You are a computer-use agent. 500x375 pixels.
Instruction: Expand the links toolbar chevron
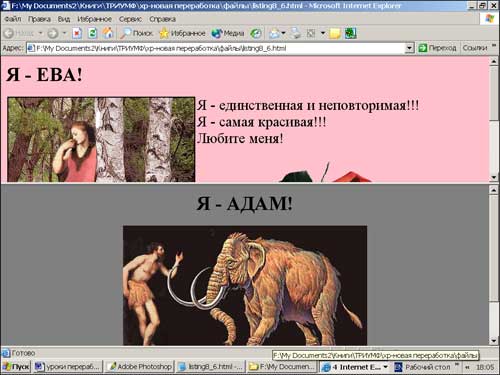pyautogui.click(x=494, y=46)
